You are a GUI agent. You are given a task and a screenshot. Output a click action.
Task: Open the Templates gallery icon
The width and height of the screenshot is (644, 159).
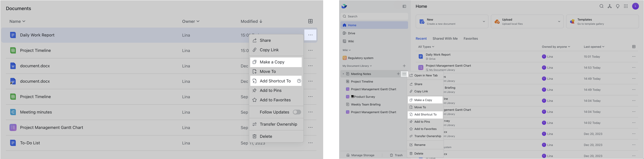coord(572,22)
